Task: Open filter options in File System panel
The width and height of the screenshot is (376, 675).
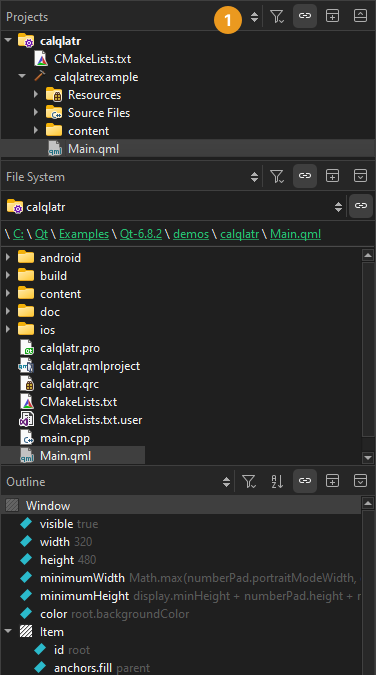Action: 277,176
